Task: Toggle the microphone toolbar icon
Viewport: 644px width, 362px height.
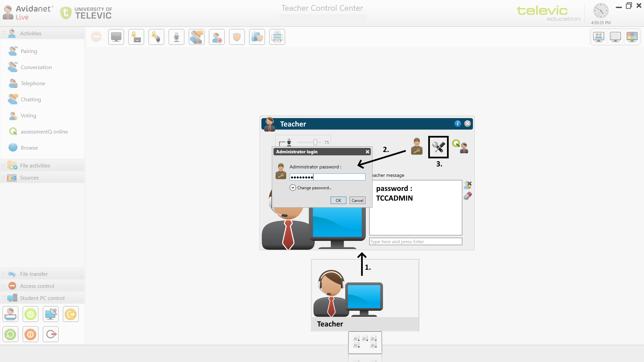Action: coord(177,37)
